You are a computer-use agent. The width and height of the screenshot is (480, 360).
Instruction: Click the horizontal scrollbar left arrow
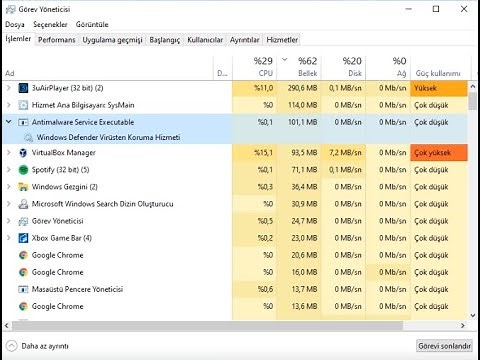[x=7, y=325]
